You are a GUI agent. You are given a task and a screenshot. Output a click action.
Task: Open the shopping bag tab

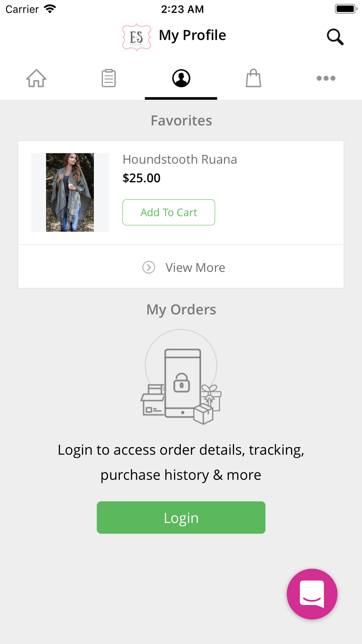pos(253,78)
